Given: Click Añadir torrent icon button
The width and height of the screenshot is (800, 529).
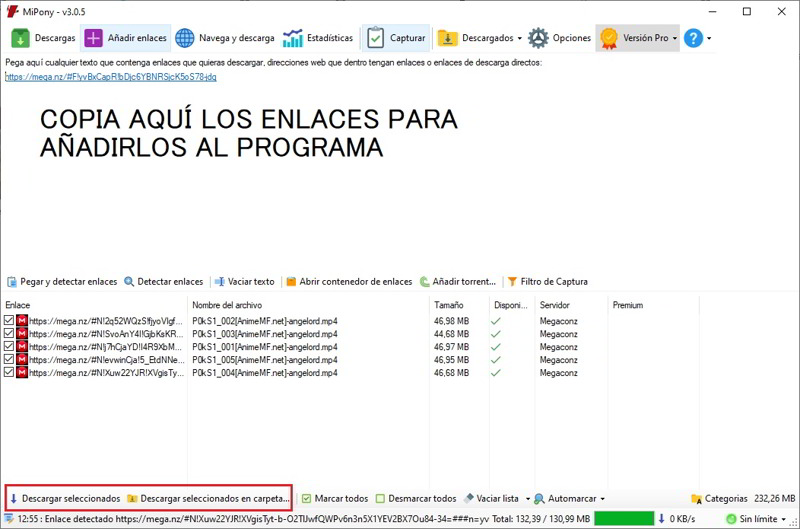Looking at the screenshot, I should pyautogui.click(x=424, y=282).
